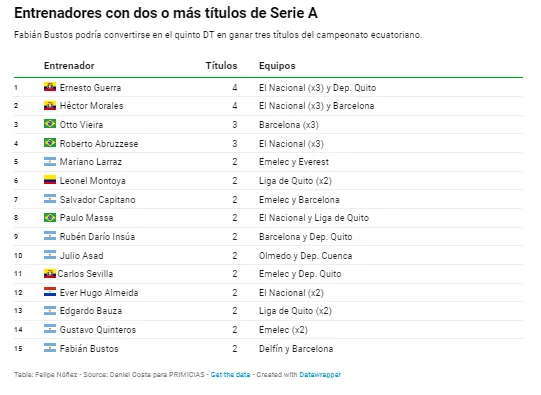Screen dimensions: 541x395
Task: Click Brazil flag next to Otto Vieira
Action: [x=50, y=124]
